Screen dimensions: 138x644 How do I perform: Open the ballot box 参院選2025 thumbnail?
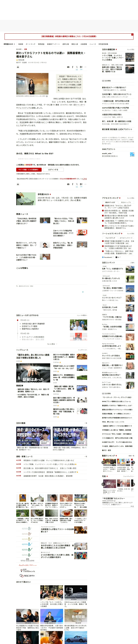click(26, 199)
